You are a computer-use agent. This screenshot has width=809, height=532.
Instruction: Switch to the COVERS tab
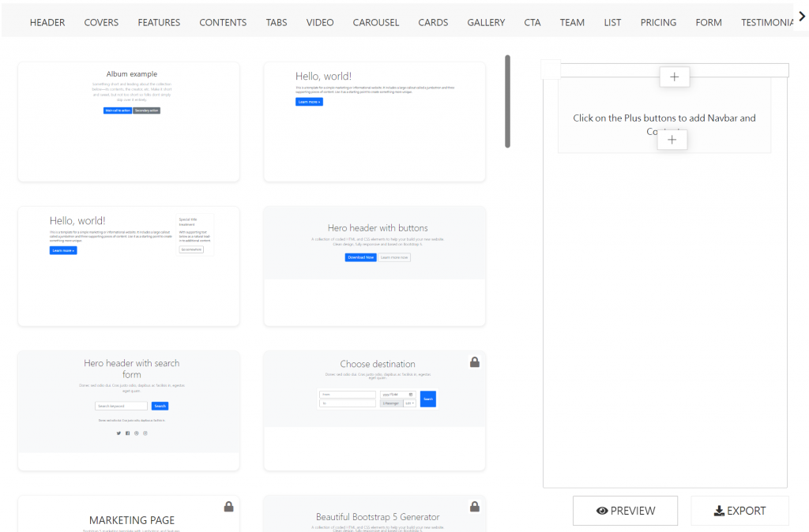[x=101, y=23]
